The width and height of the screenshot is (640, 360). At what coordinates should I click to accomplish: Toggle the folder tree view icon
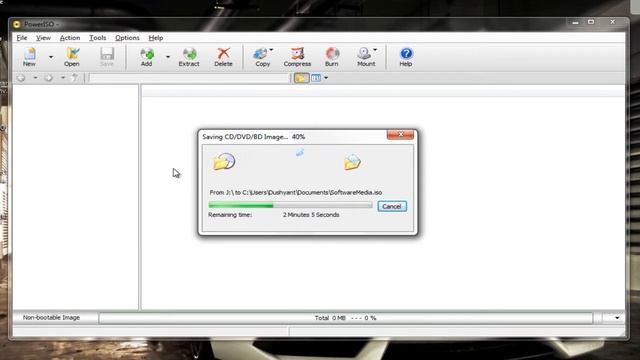click(x=301, y=78)
